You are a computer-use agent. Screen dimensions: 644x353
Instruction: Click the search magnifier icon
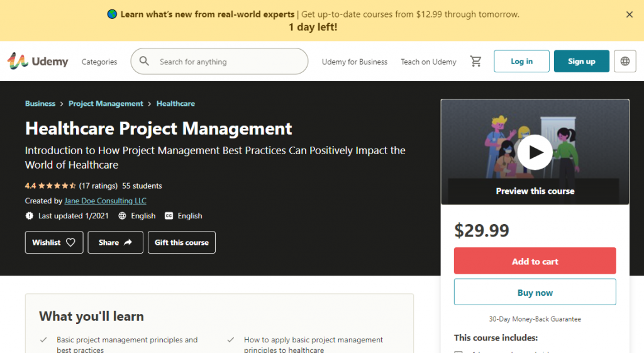145,62
